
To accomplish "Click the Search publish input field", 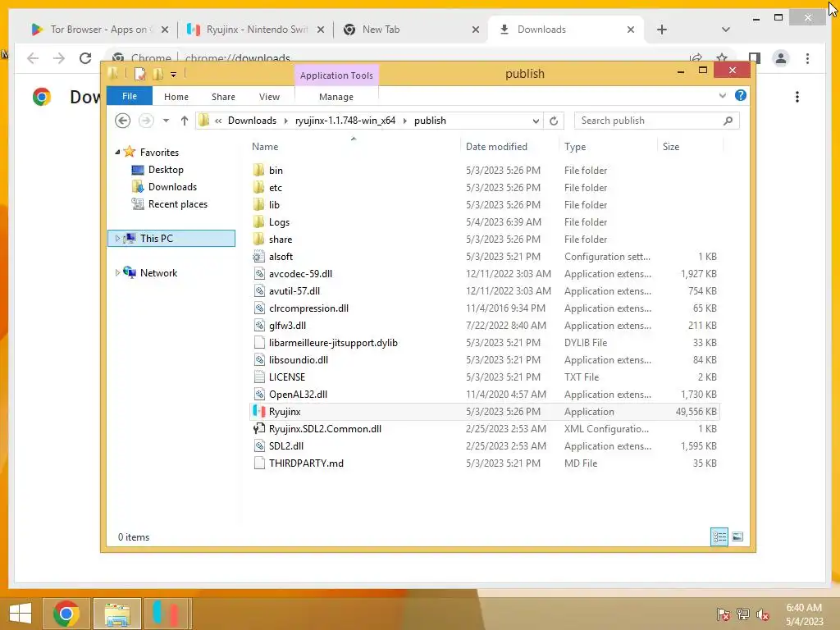I will click(650, 121).
